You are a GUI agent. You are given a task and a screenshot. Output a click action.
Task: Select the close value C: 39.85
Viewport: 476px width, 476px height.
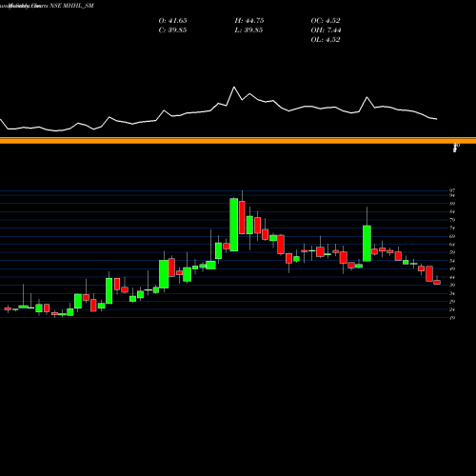pyautogui.click(x=172, y=30)
